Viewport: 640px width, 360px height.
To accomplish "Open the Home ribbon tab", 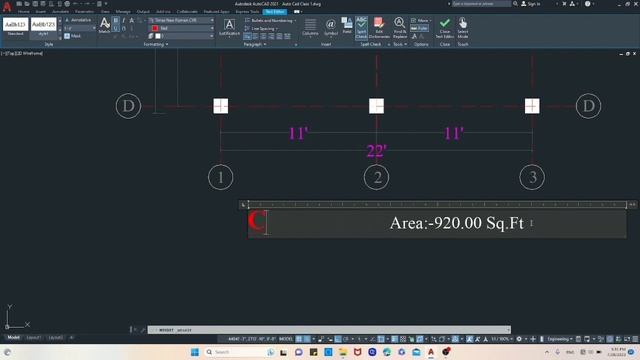I will 24,11.
